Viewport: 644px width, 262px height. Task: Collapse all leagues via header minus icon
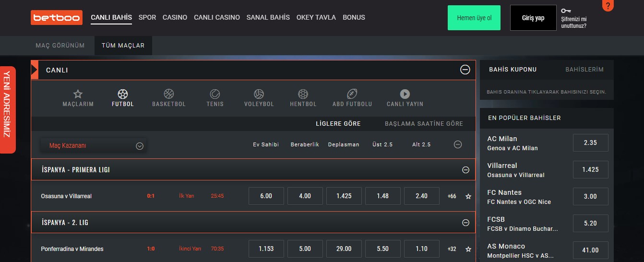[x=458, y=144]
